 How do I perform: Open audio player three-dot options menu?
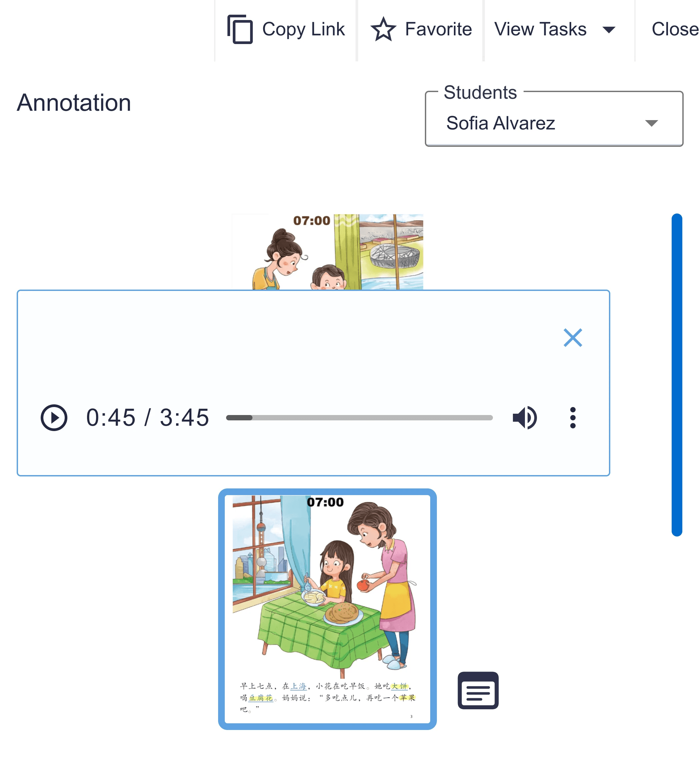point(573,418)
